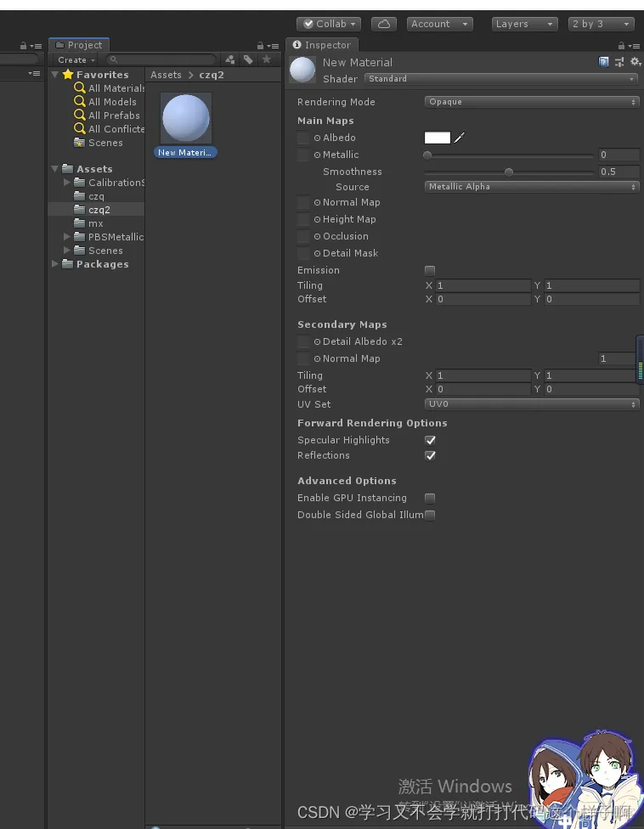Toggle the Project panel lock icon
Screen dimensions: 644x829
coord(260,46)
